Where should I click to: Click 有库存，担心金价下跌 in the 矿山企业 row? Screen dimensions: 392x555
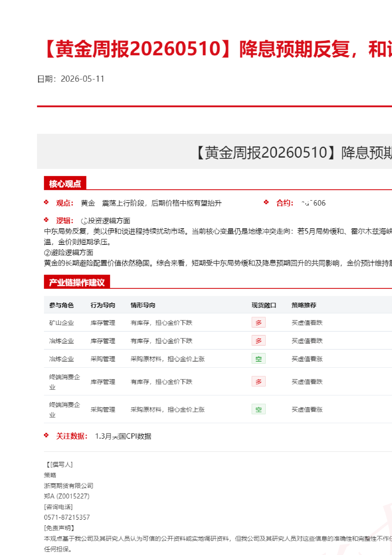(x=161, y=323)
